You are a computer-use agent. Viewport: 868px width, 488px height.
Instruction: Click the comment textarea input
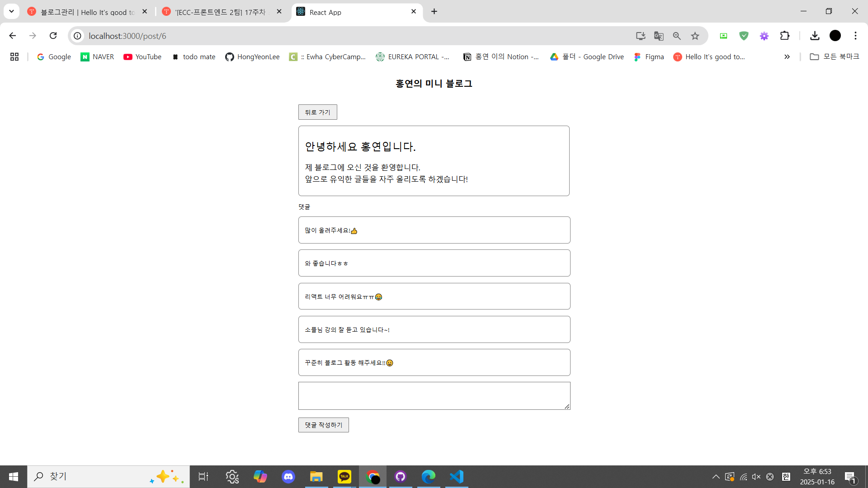[x=434, y=395]
